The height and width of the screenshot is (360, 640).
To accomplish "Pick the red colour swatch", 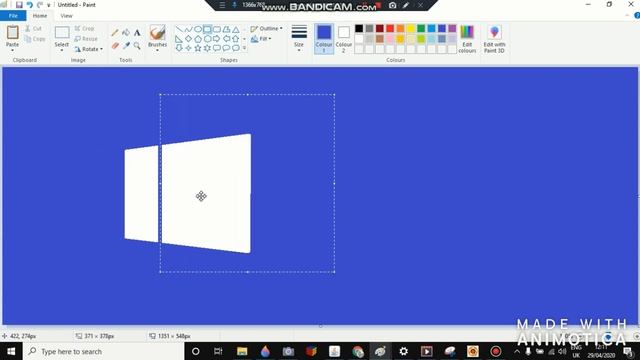I will point(390,29).
